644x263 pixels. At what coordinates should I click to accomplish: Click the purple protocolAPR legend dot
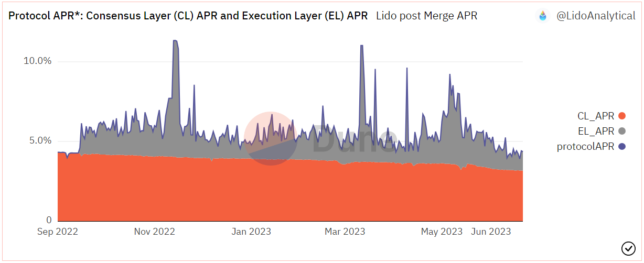pyautogui.click(x=622, y=147)
